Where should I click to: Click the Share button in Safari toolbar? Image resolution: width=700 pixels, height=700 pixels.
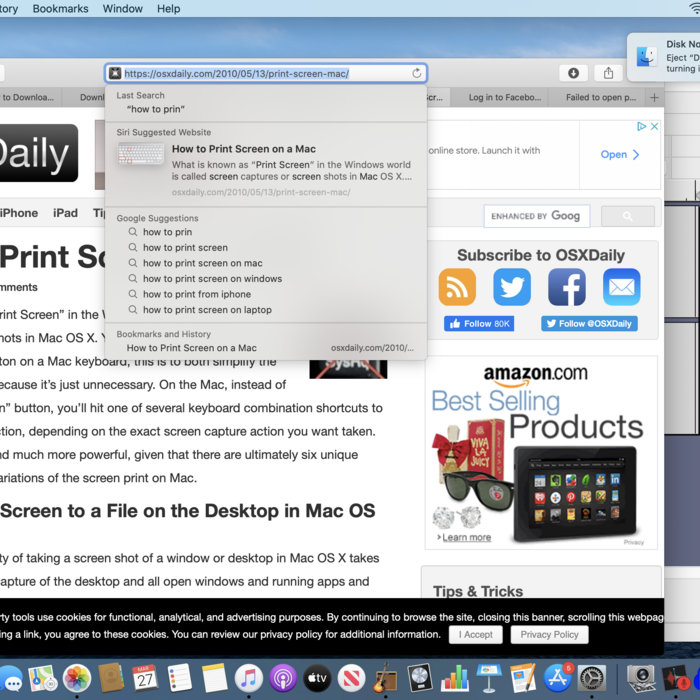coord(608,73)
